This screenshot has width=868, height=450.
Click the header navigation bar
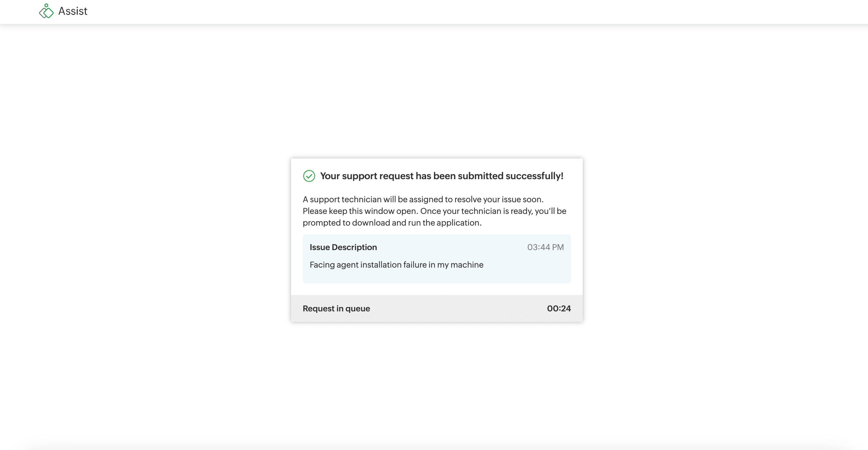coord(434,11)
